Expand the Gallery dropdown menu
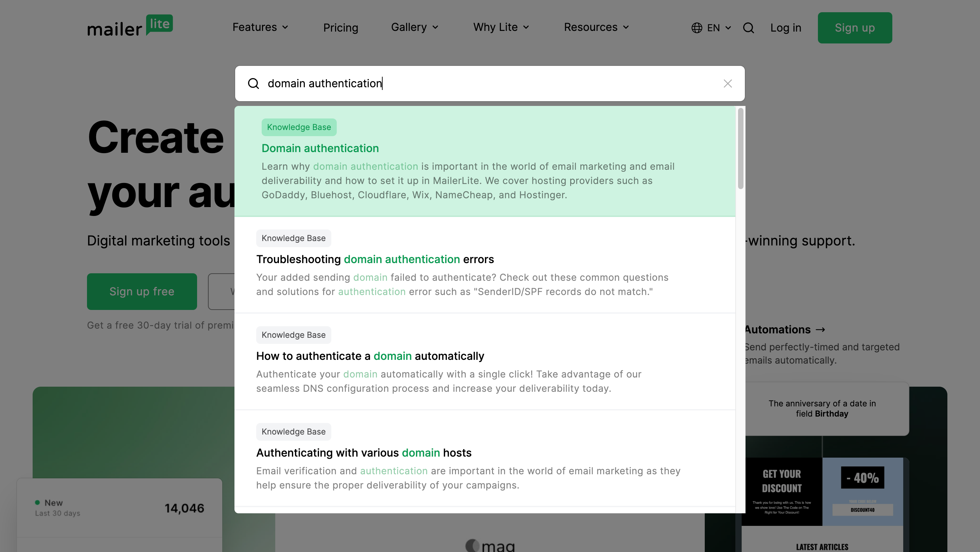Image resolution: width=980 pixels, height=552 pixels. click(415, 27)
